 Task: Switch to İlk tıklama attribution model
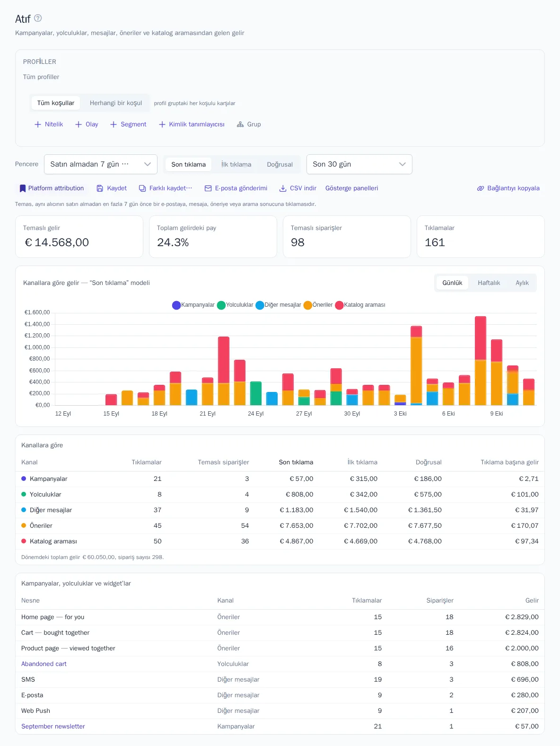[x=236, y=165]
